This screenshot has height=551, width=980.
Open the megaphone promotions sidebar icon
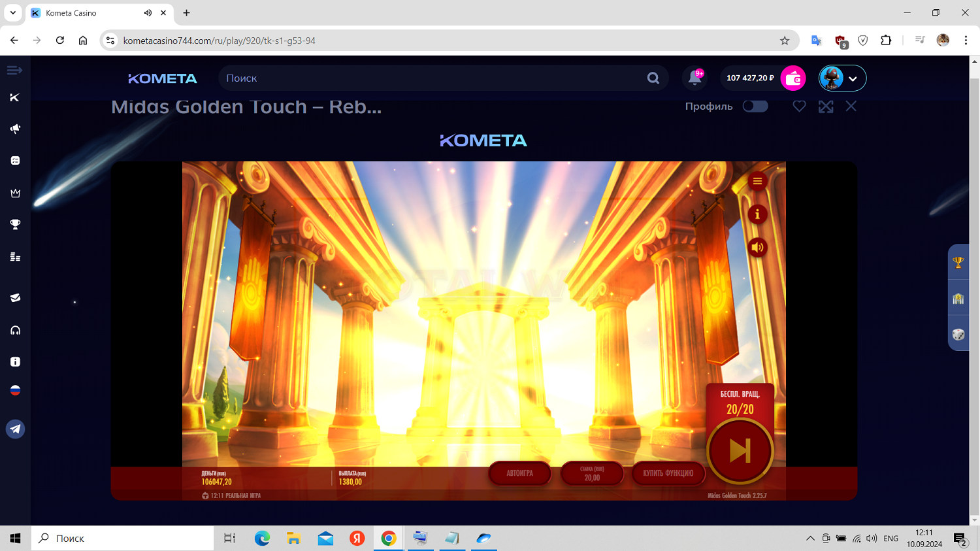coord(15,129)
